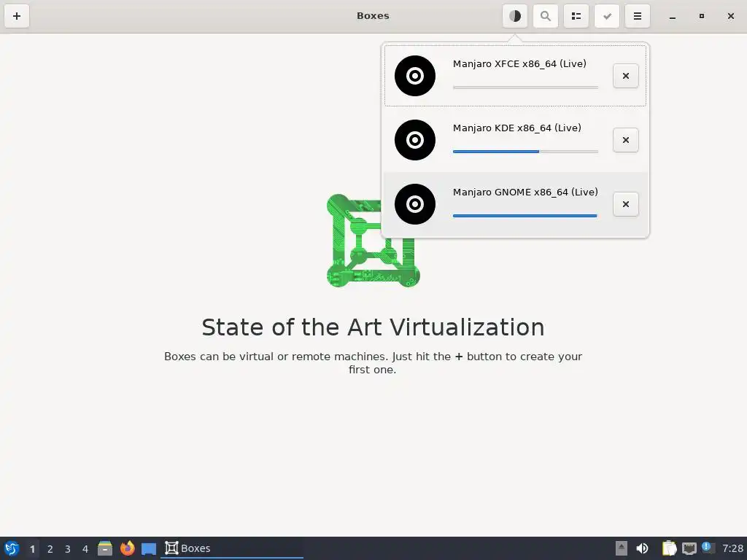Switch to list view
This screenshot has width=747, height=560.
point(576,16)
